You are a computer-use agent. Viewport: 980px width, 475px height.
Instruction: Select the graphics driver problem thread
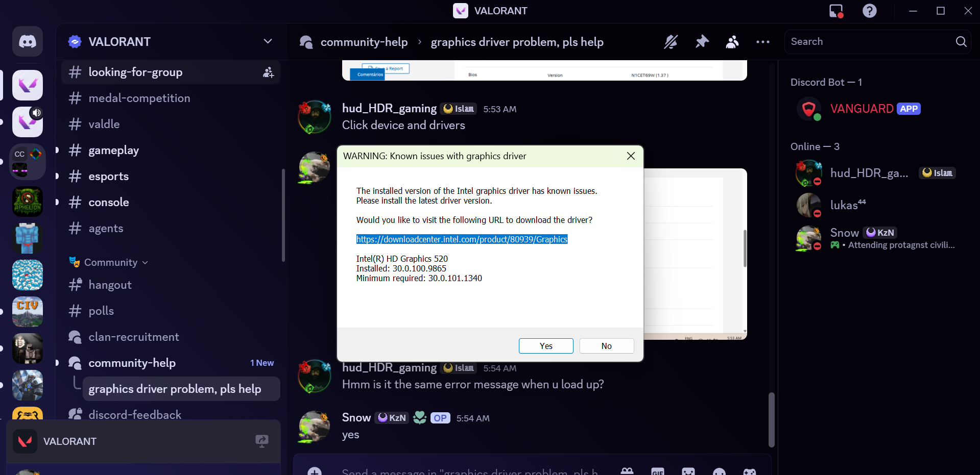[181, 389]
